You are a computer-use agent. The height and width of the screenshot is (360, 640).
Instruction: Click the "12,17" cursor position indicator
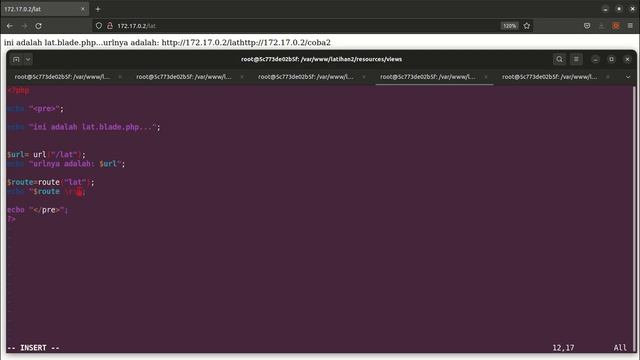[563, 348]
